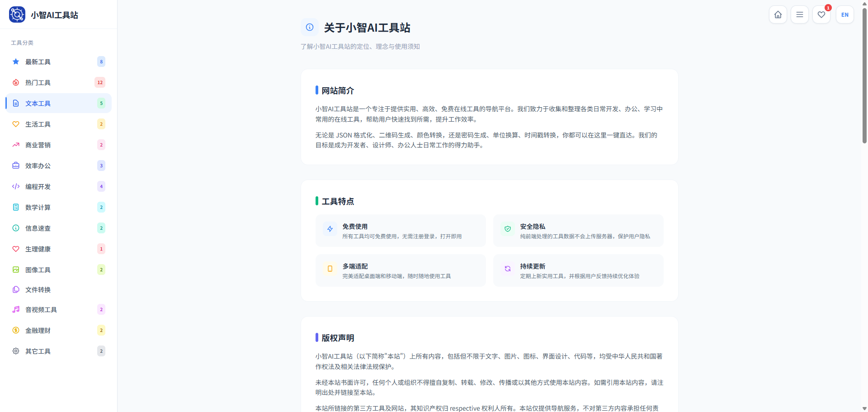Open the hamburger menu icon
The width and height of the screenshot is (868, 412).
pos(800,14)
